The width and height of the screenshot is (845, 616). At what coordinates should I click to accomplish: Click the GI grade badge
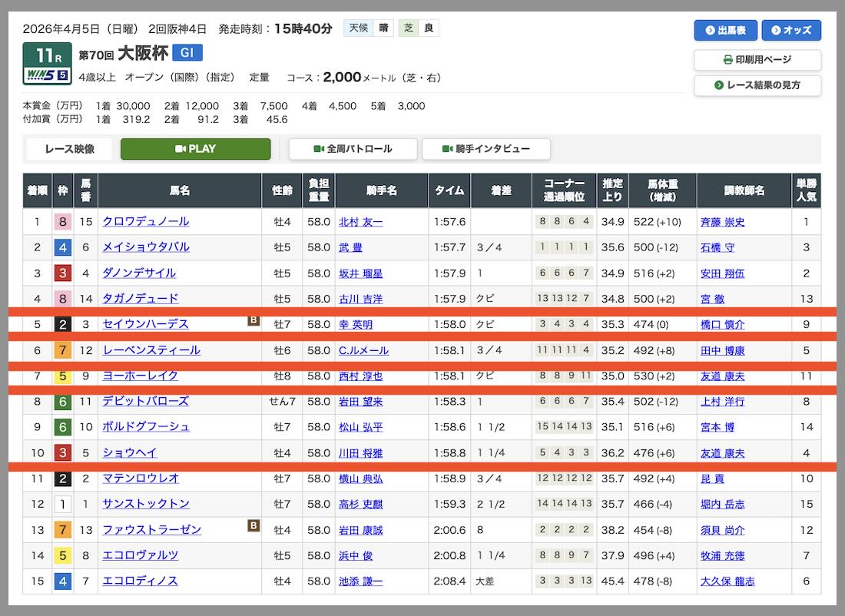[x=187, y=53]
